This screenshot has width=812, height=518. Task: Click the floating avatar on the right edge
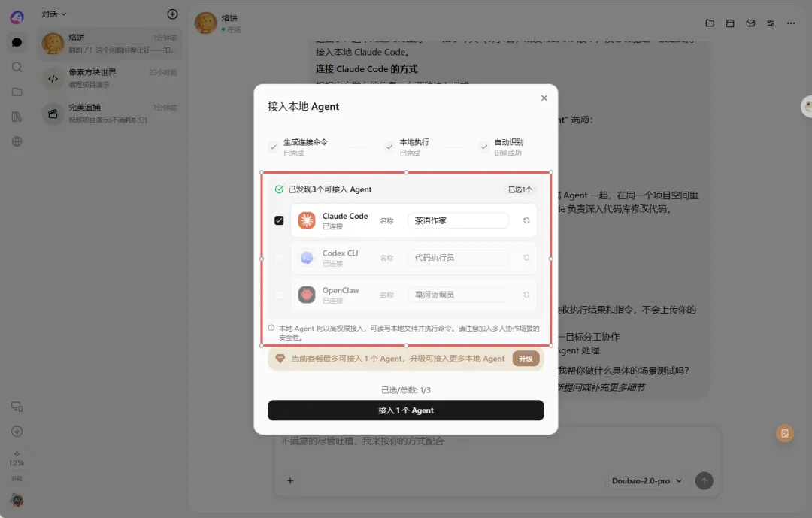806,107
